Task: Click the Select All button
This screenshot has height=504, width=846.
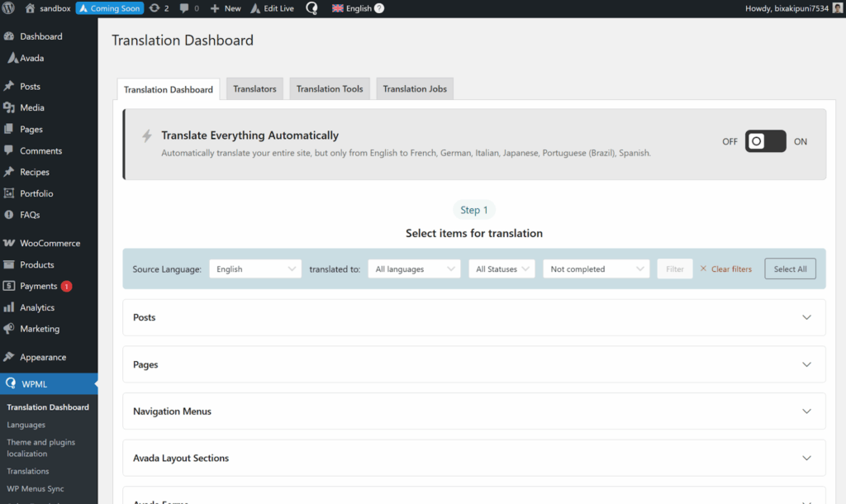Action: pyautogui.click(x=790, y=269)
